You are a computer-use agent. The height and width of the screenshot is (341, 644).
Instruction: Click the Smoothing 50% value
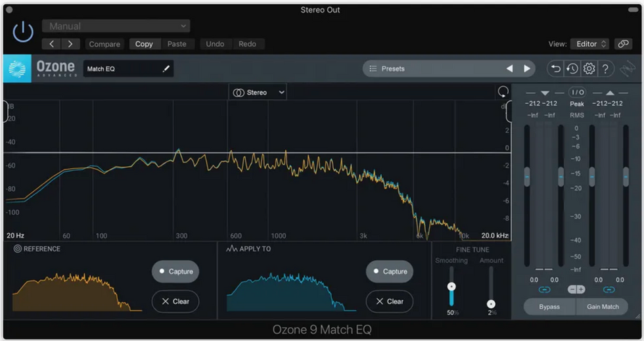[453, 313]
